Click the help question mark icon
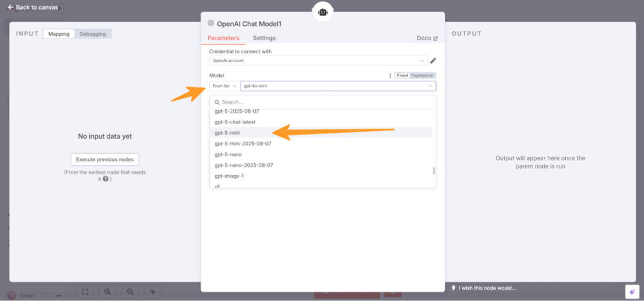 tap(106, 179)
